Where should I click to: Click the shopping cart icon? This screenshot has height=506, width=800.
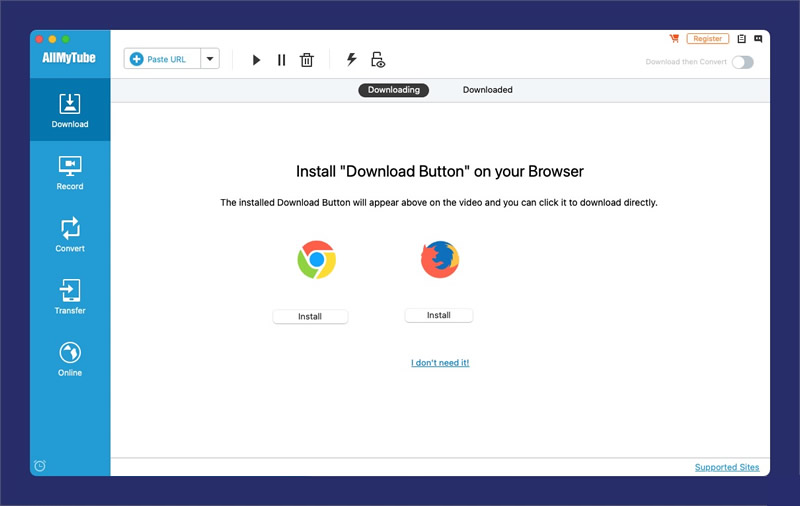point(674,38)
